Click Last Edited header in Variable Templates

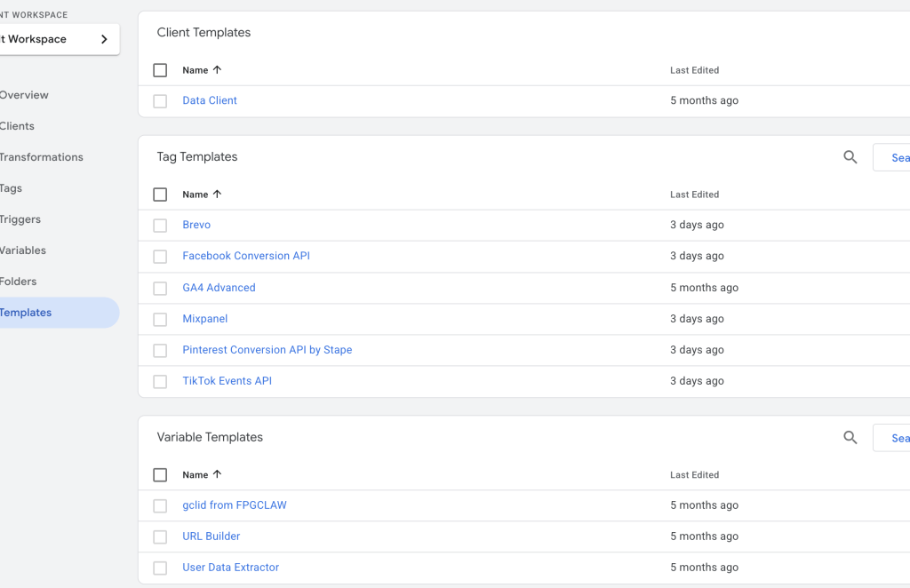pyautogui.click(x=694, y=475)
